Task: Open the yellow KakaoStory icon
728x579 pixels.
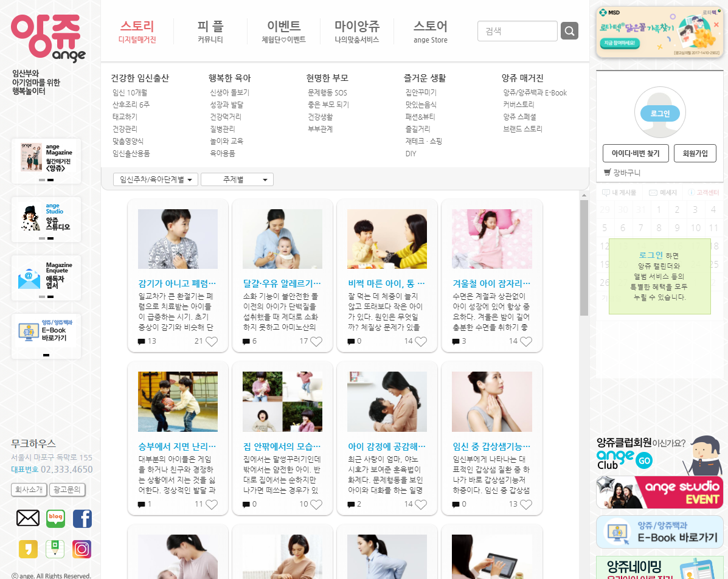Action: click(28, 549)
